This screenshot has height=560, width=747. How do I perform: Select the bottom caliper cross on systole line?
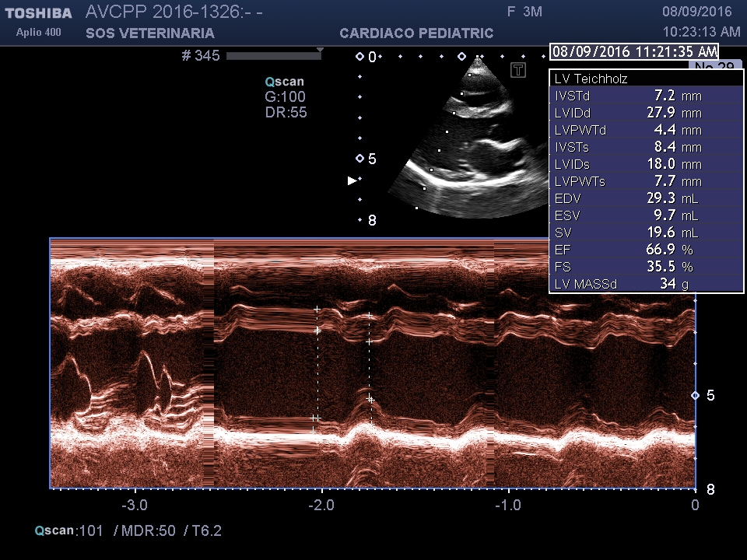pos(370,399)
